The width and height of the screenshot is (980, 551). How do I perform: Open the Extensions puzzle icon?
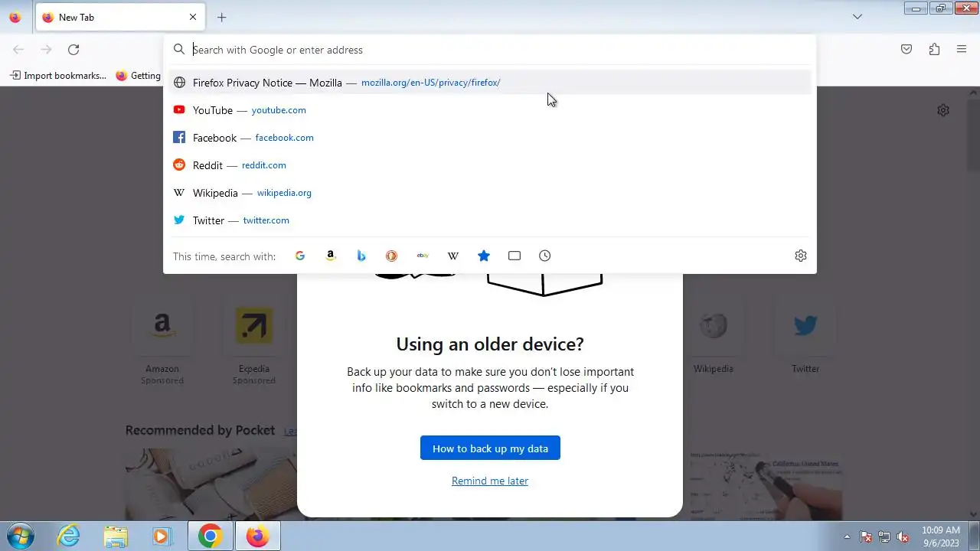(934, 50)
